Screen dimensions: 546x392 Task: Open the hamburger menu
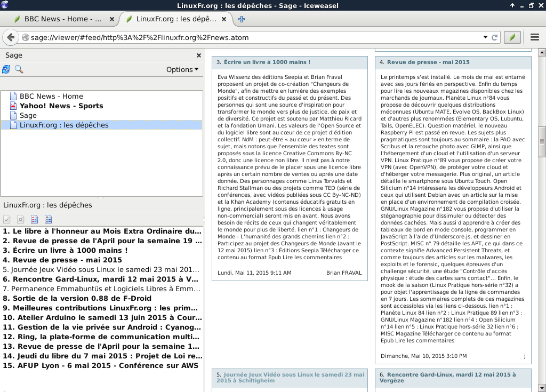[x=535, y=37]
